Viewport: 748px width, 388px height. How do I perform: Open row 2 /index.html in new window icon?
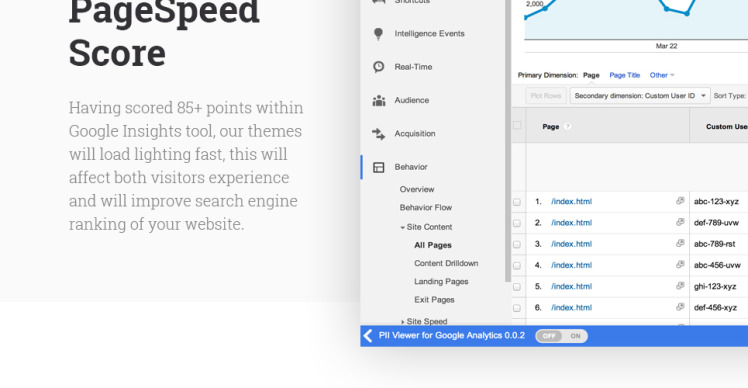(x=680, y=222)
